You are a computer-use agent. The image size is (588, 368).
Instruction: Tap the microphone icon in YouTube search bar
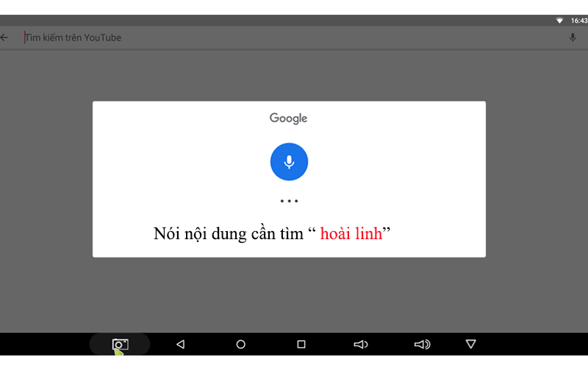tap(573, 38)
